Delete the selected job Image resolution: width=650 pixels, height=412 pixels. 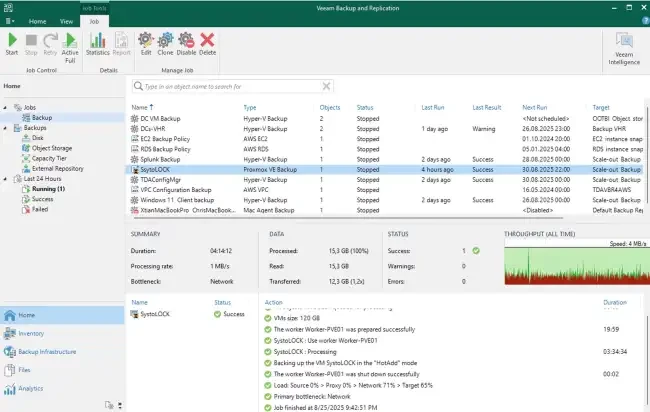tap(207, 44)
